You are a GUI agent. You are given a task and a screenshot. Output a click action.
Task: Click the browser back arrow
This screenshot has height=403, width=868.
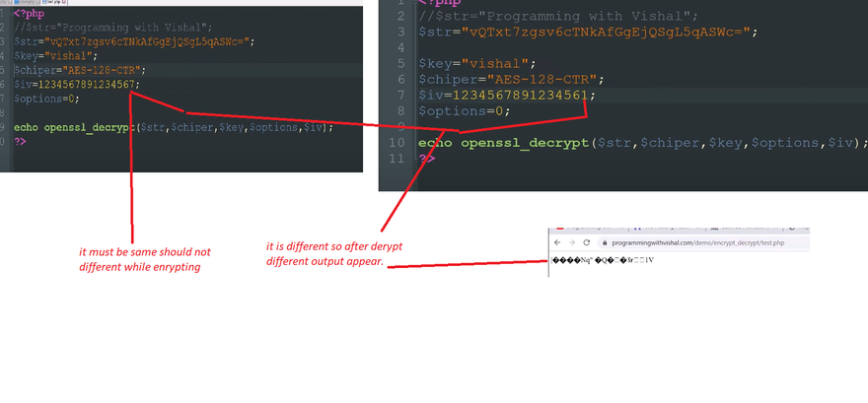557,242
